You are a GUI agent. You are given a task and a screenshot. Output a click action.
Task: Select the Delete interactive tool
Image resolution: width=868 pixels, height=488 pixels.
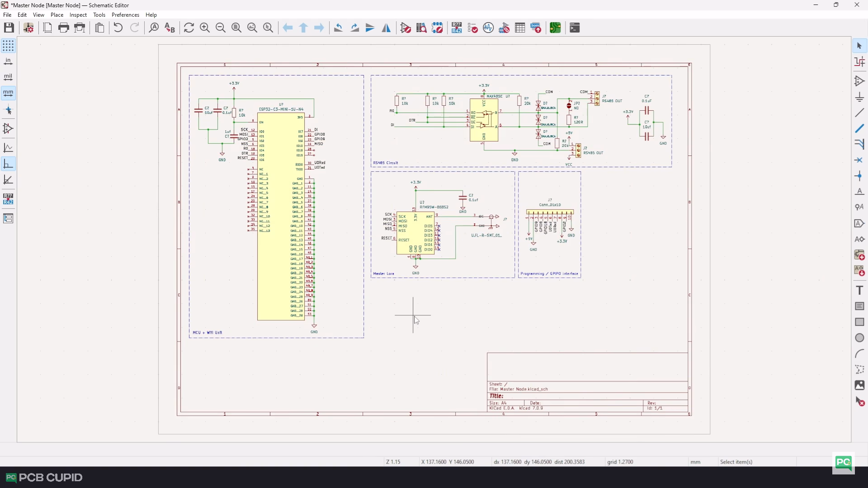pyautogui.click(x=859, y=402)
